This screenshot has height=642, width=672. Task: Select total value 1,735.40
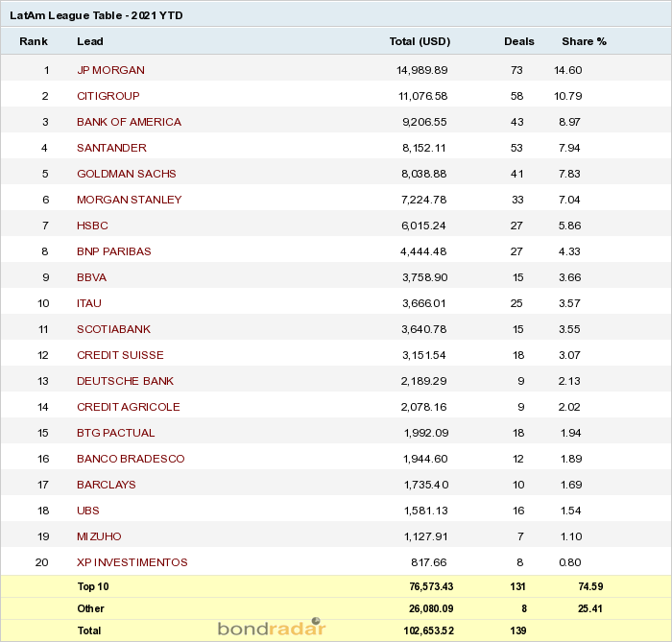[x=426, y=485]
